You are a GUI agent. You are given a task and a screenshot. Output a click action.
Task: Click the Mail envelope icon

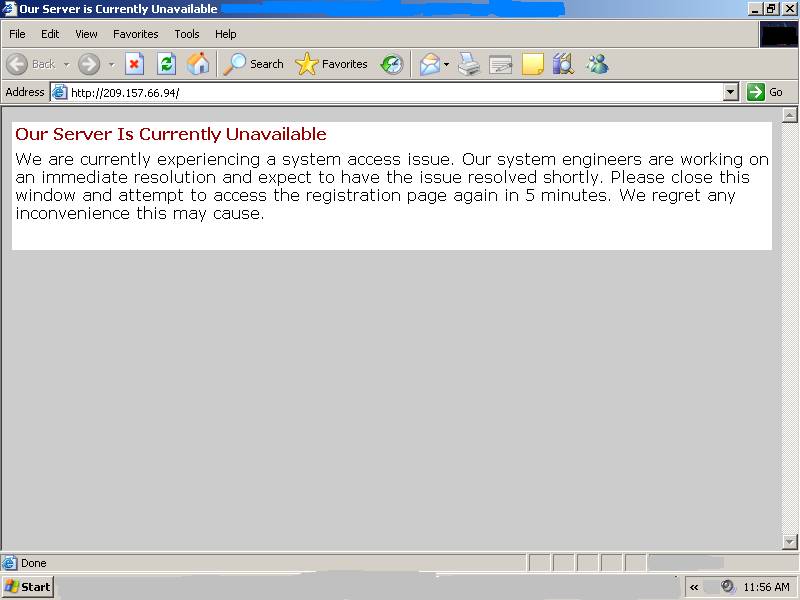(x=430, y=64)
